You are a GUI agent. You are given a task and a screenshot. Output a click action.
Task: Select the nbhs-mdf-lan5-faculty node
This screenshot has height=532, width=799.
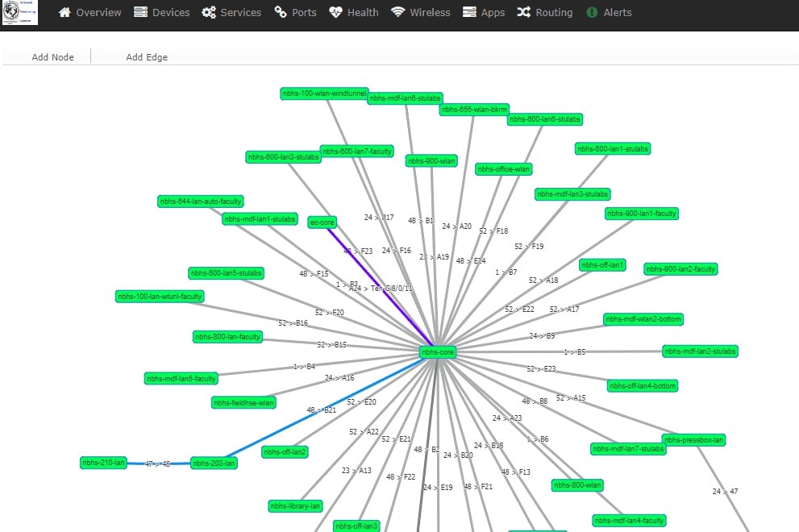coord(181,379)
